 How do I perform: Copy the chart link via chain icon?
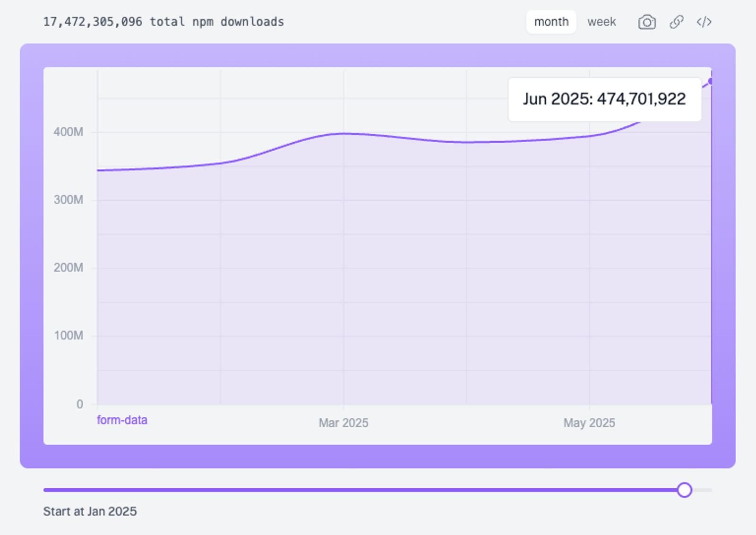[677, 22]
